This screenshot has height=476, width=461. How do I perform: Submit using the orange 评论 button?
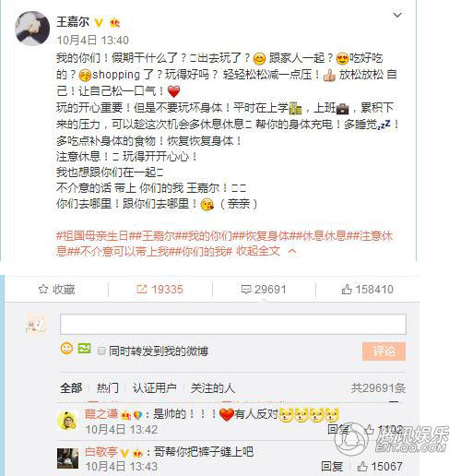click(x=384, y=351)
